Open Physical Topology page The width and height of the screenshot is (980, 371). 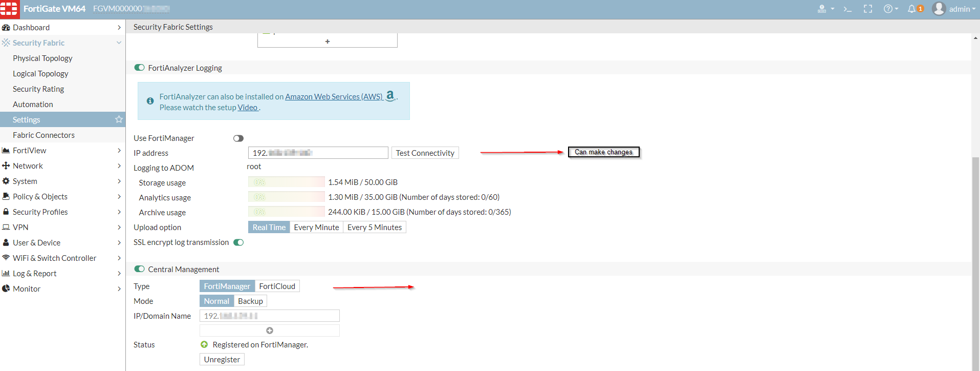(x=42, y=58)
